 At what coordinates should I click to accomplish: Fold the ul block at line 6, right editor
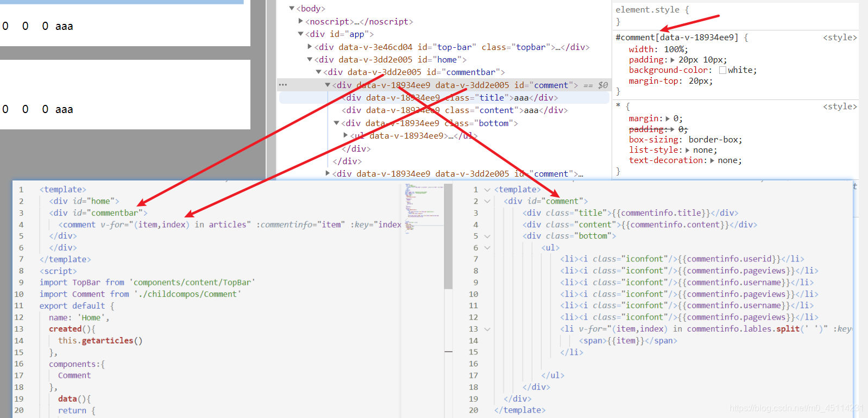(x=487, y=248)
